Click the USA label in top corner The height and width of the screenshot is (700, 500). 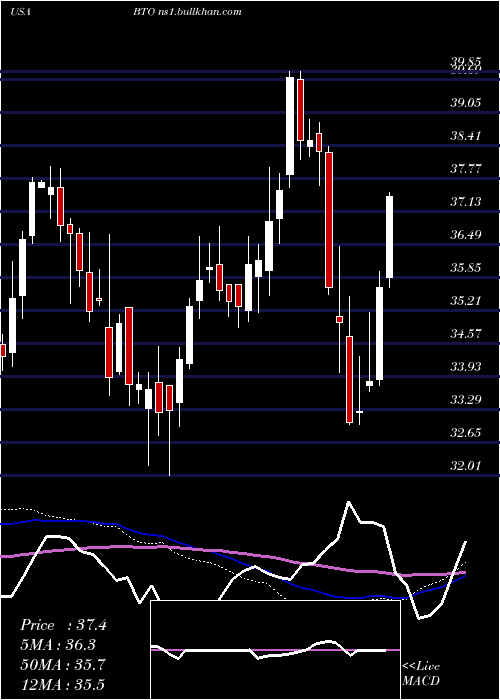(x=21, y=12)
